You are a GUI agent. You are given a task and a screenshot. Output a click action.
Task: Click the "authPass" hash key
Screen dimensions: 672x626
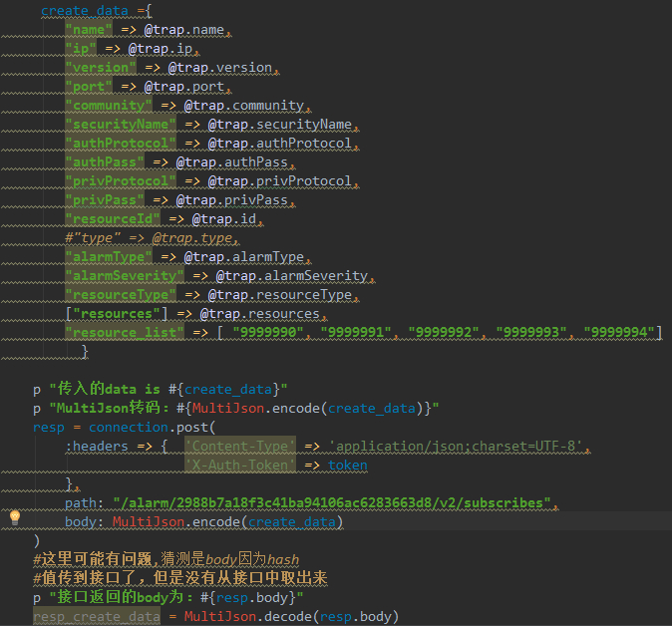pyautogui.click(x=105, y=161)
